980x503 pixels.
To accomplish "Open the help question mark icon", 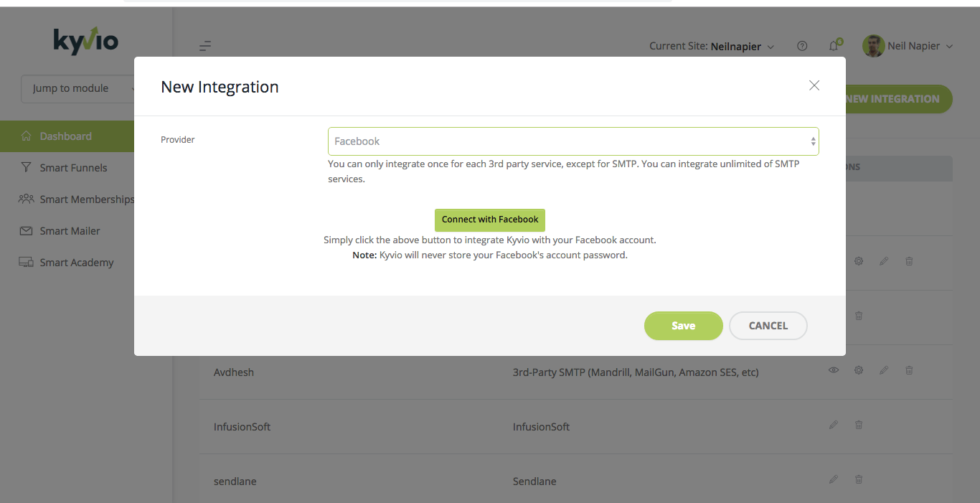I will [x=802, y=46].
